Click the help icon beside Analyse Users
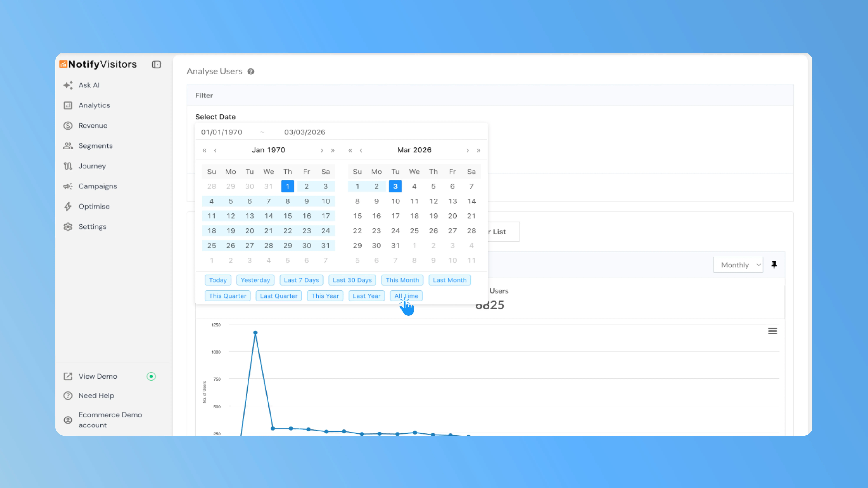Screen dimensions: 868x488 tap(251, 71)
